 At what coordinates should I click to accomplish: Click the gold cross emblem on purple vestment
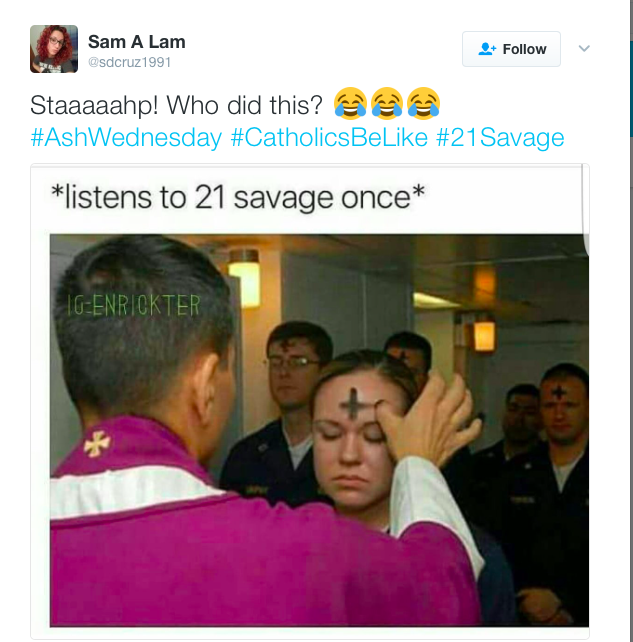click(97, 443)
